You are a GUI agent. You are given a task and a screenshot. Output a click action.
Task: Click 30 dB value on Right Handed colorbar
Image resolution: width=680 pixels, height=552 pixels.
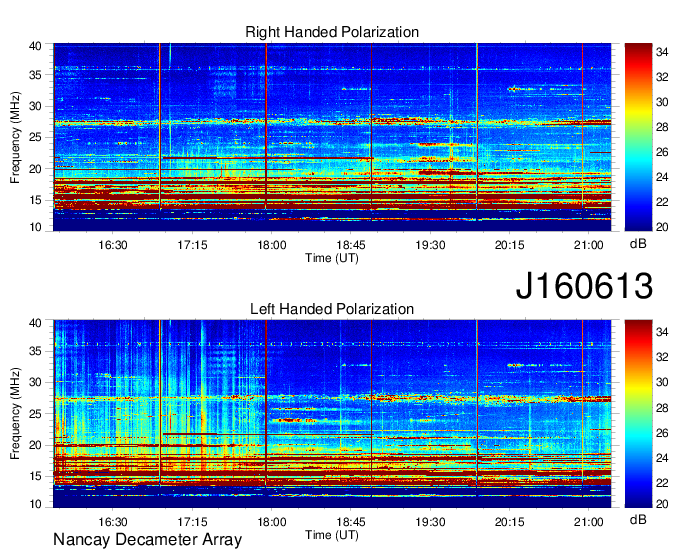click(662, 102)
